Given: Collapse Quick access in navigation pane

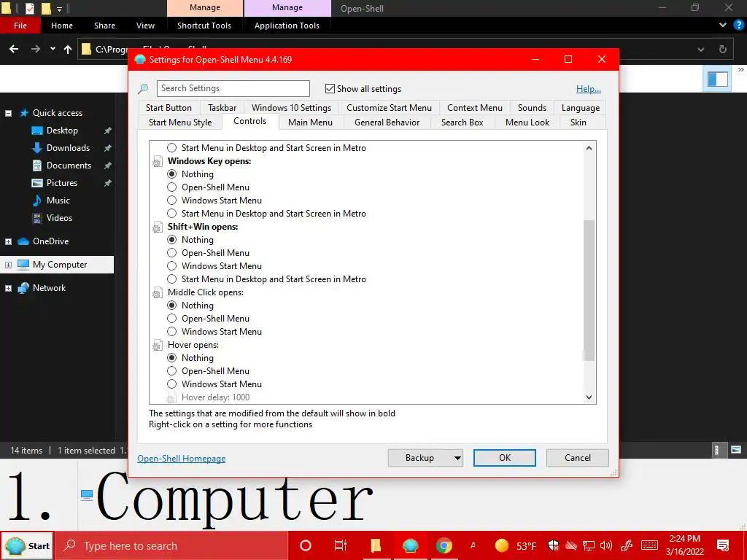Looking at the screenshot, I should (8, 113).
